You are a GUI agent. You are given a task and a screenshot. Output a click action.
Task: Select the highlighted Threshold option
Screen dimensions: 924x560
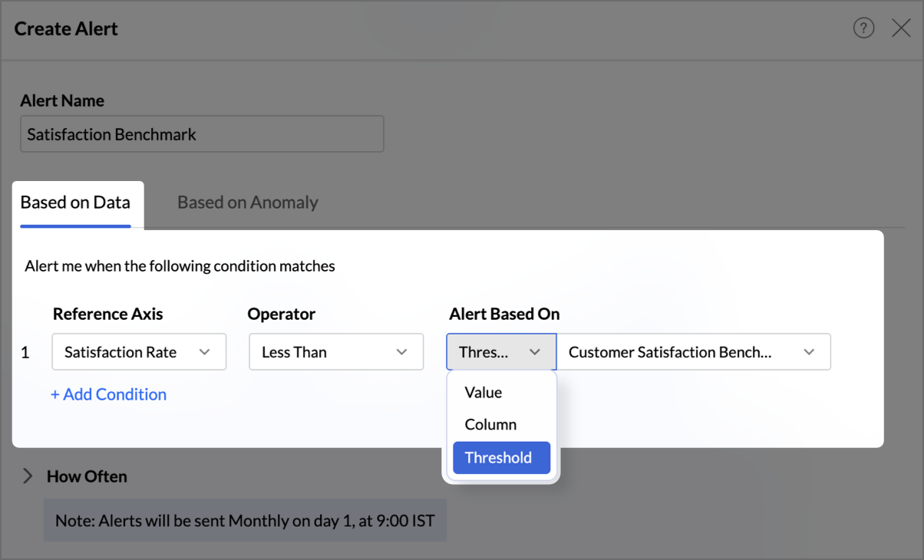pyautogui.click(x=501, y=457)
